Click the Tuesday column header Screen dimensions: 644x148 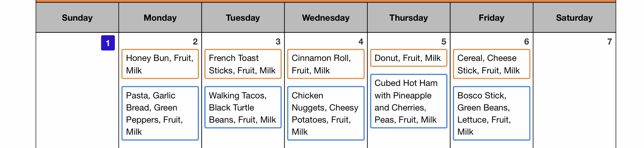[x=243, y=18]
